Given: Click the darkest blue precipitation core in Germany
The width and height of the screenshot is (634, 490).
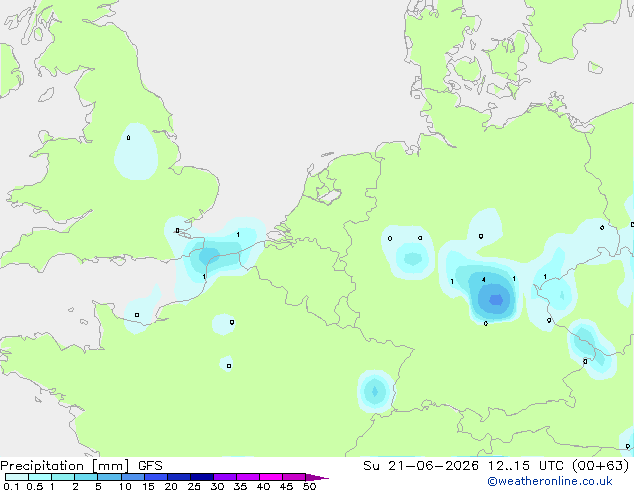Looking at the screenshot, I should (x=496, y=300).
